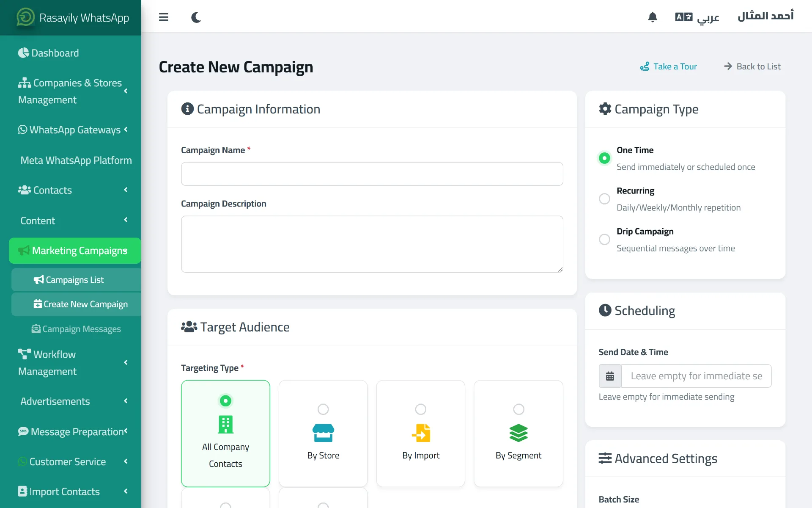Choose By Import targeting radio
The height and width of the screenshot is (508, 812).
(421, 409)
